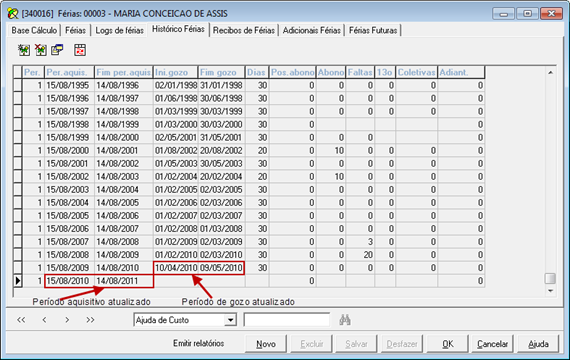Screen dimensions: 570x360
Task: Click the Per.aquis. column header
Action: pos(69,72)
